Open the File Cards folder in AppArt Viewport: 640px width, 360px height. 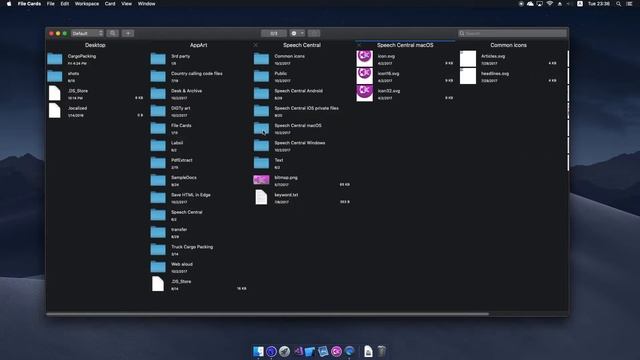tap(158, 128)
